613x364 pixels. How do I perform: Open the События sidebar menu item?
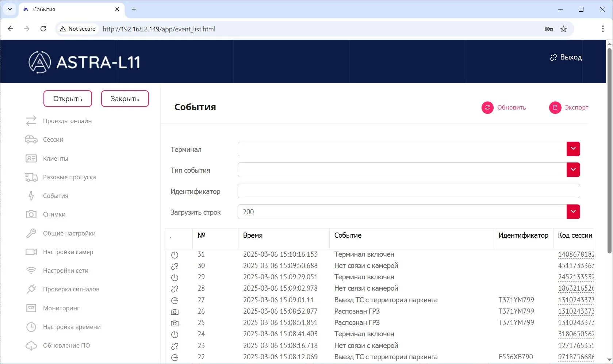coord(55,196)
